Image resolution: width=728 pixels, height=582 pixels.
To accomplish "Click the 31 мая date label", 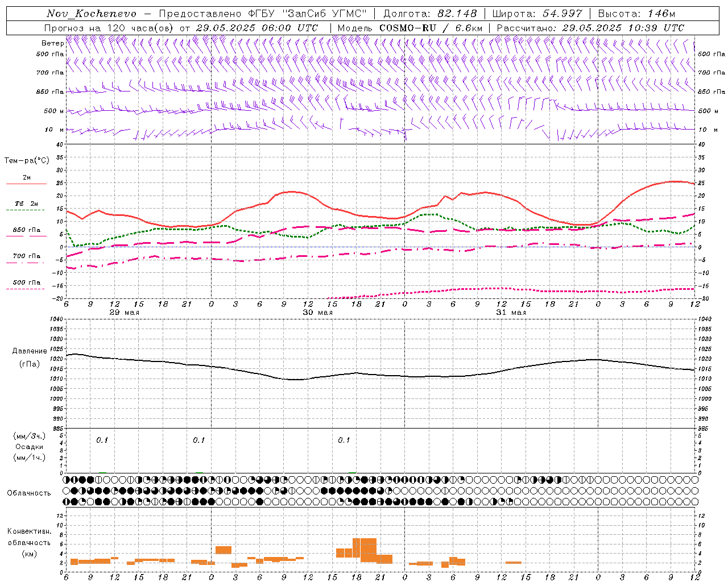I will [x=511, y=313].
